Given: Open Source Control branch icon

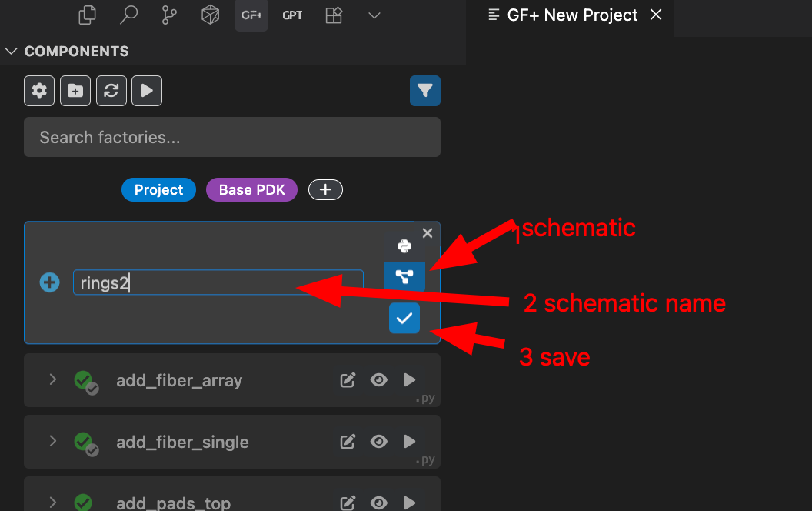Looking at the screenshot, I should [170, 15].
